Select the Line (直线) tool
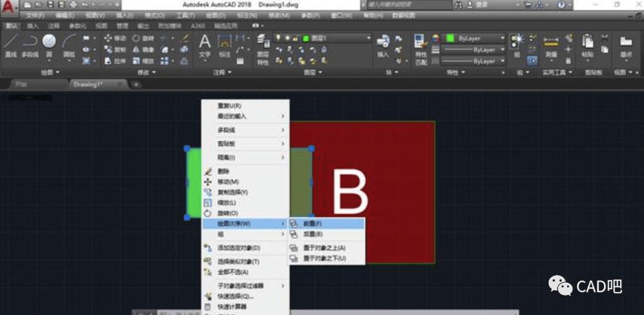Screen dimensions: 644x315 click(x=10, y=46)
